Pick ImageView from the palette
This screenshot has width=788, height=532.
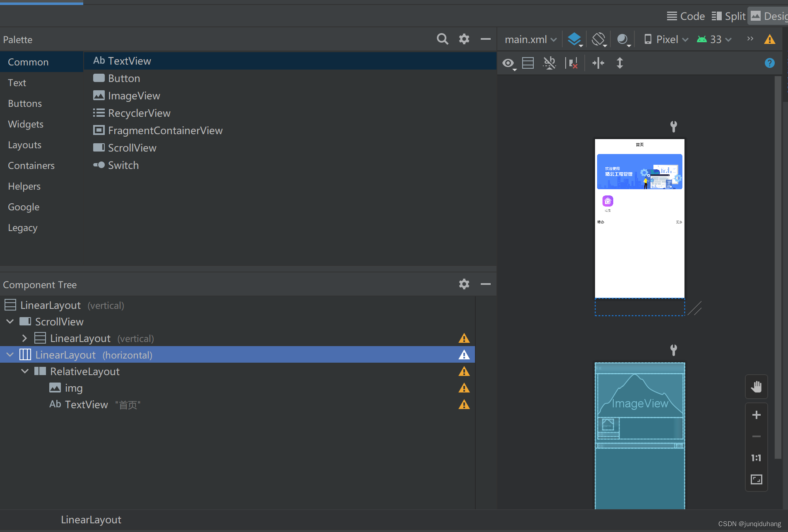point(290,96)
